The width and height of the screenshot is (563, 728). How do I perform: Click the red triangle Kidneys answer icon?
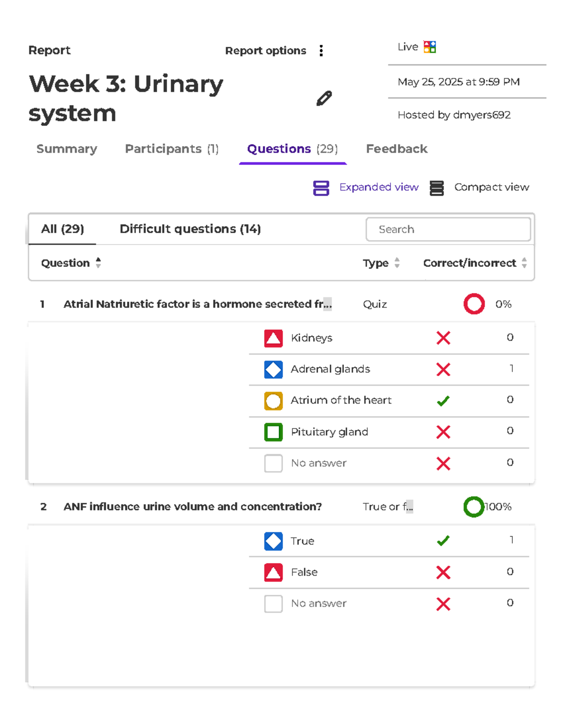273,338
